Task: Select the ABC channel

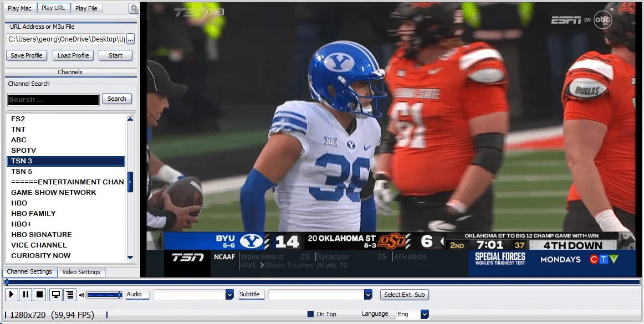Action: pyautogui.click(x=66, y=140)
